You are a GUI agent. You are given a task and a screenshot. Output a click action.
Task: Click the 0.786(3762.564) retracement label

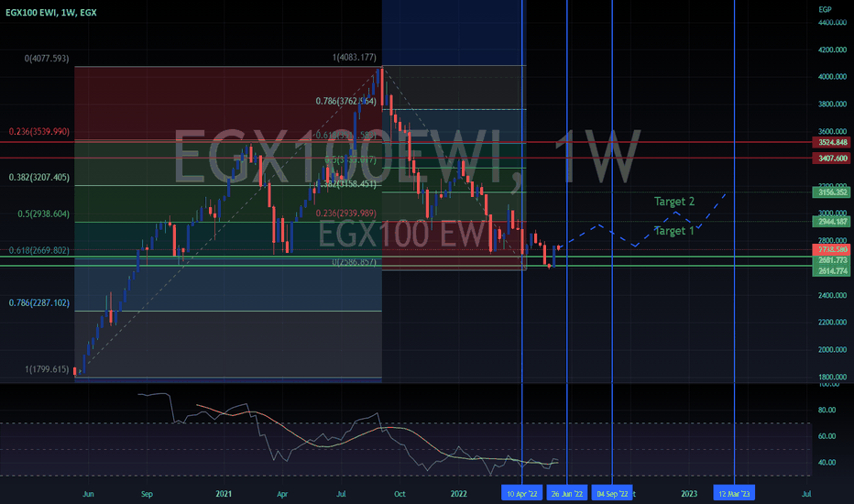[x=345, y=102]
